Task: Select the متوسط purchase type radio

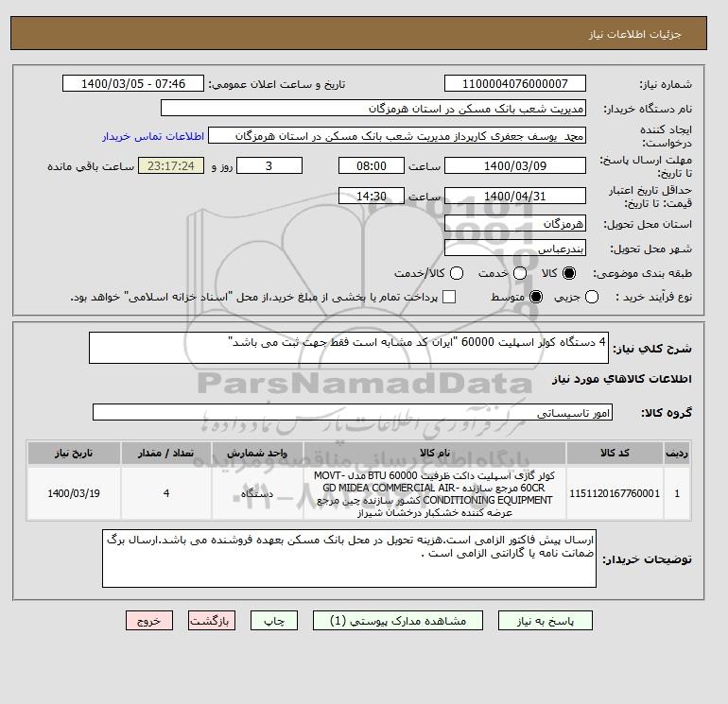Action: (x=536, y=297)
